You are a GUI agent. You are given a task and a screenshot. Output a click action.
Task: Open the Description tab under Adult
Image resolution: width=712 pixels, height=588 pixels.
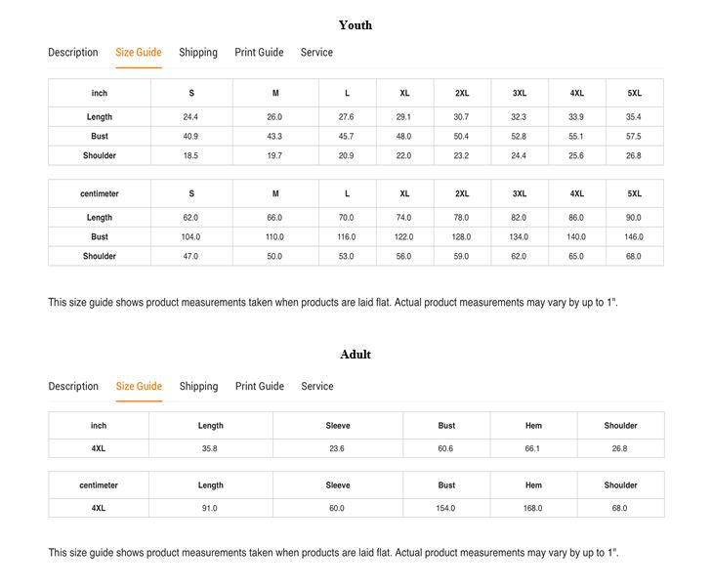point(73,387)
